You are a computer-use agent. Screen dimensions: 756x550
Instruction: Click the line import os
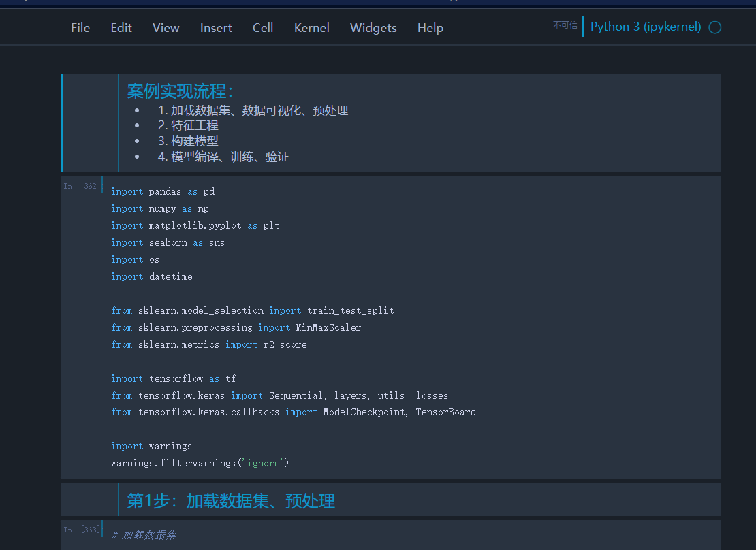tap(135, 259)
